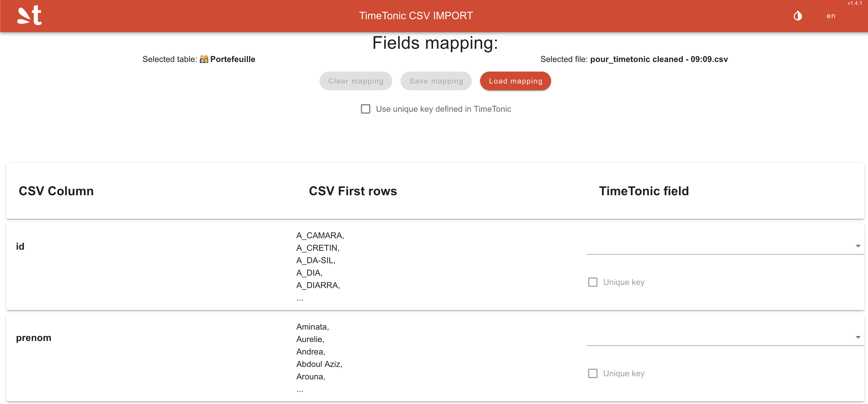Click the selected file name 'pour_timetonic cleaned - 09:09.csv'
Viewport: 868px width, 404px height.
659,59
